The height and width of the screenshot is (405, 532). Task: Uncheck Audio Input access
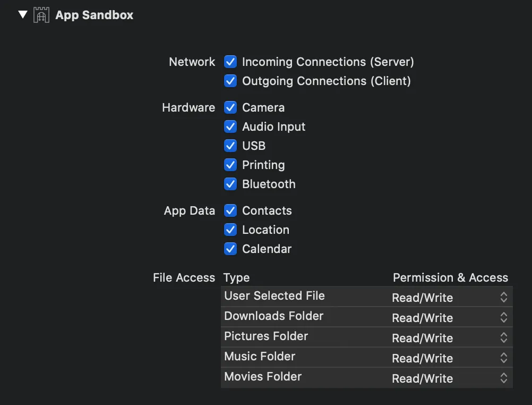230,126
